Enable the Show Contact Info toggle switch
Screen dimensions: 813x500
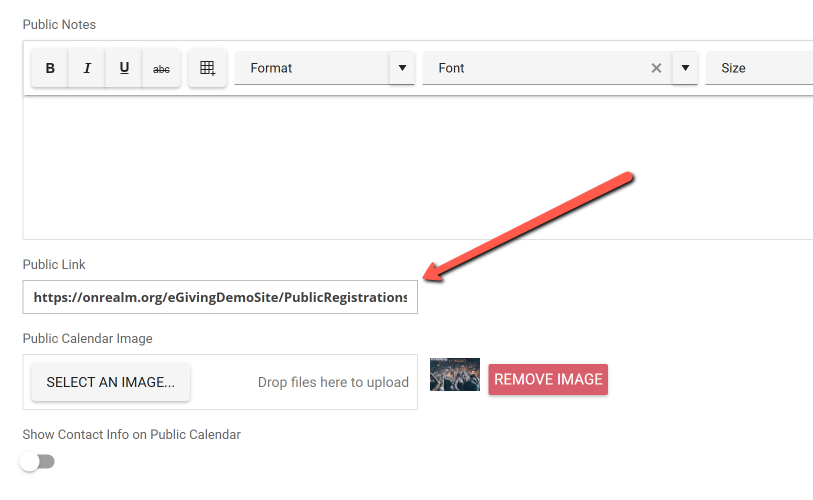pyautogui.click(x=37, y=461)
